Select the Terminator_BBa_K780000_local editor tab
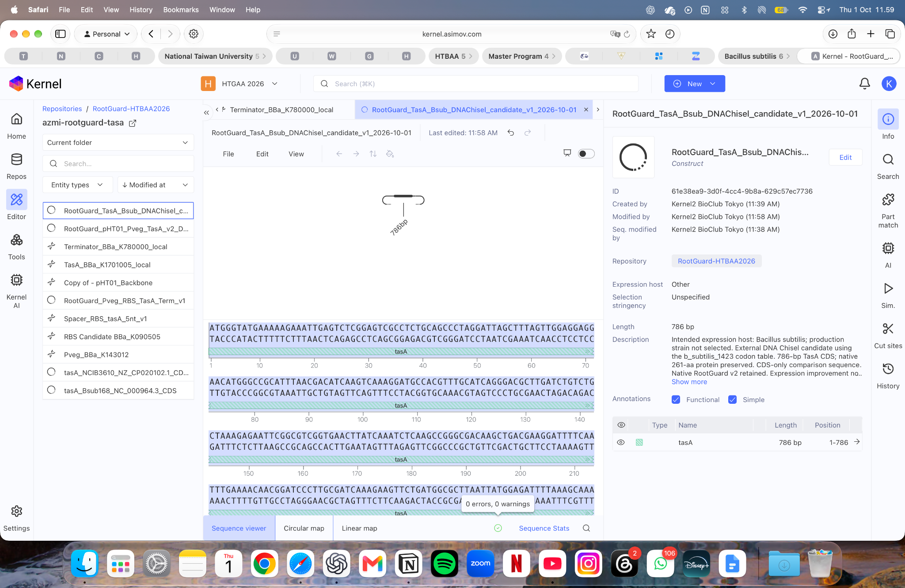905x588 pixels. (x=281, y=110)
